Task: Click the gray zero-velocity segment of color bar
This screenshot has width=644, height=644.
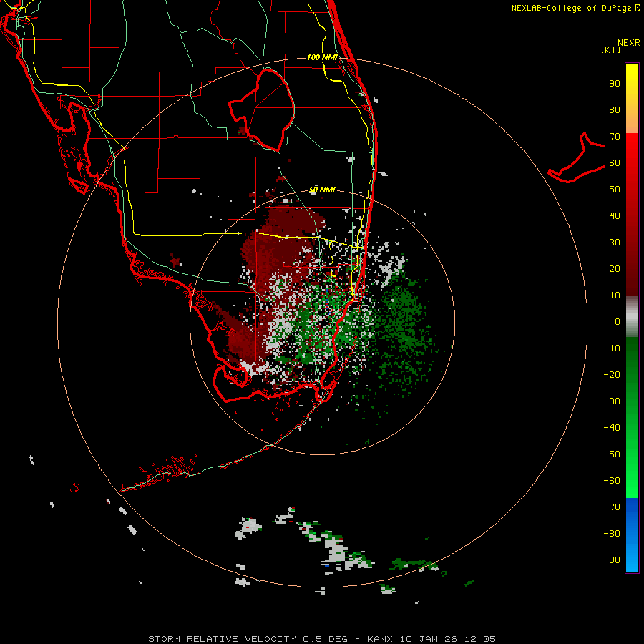Action: tap(632, 317)
